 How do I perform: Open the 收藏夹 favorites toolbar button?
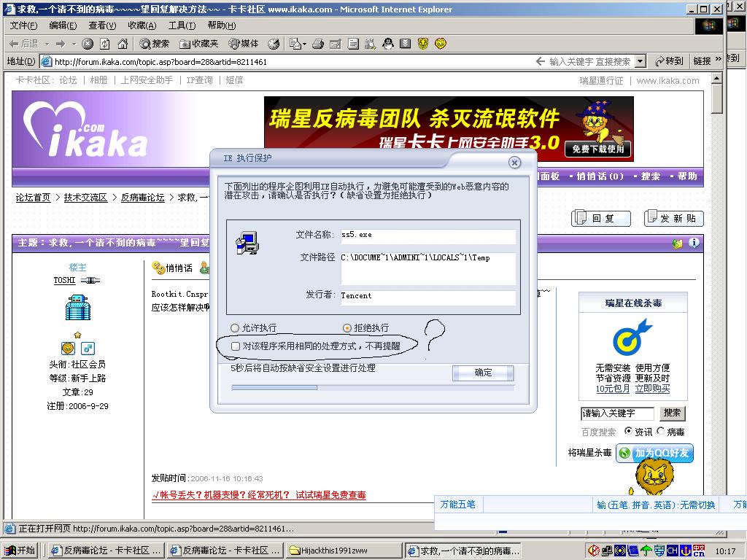pyautogui.click(x=198, y=44)
